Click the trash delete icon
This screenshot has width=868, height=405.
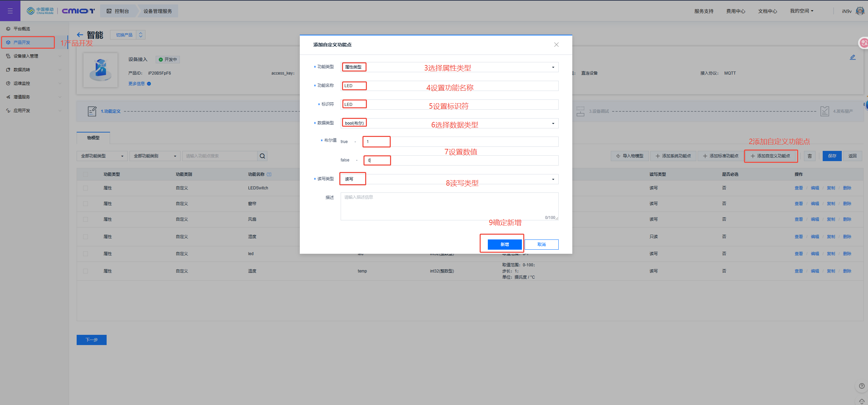[810, 156]
